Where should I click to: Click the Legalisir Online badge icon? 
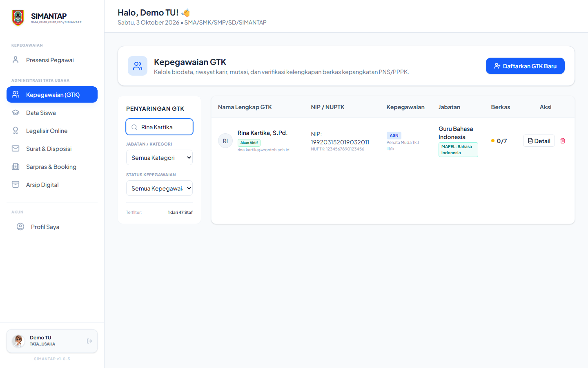16,130
